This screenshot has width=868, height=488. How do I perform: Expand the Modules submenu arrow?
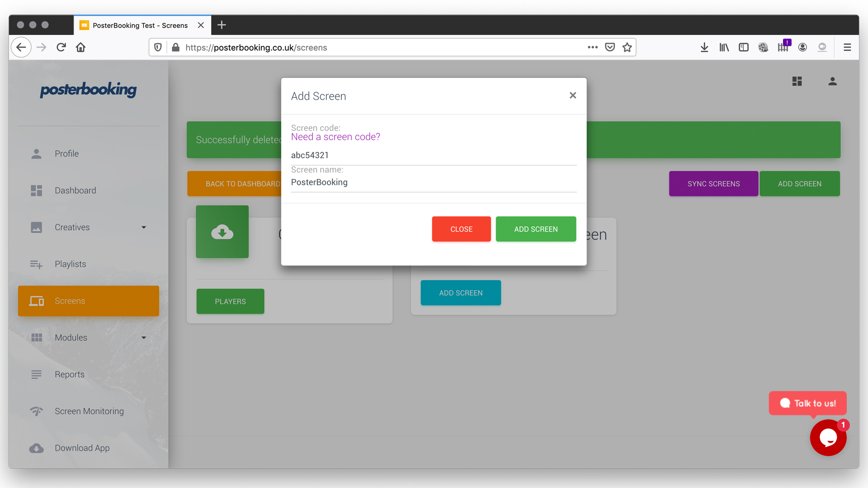click(x=144, y=338)
